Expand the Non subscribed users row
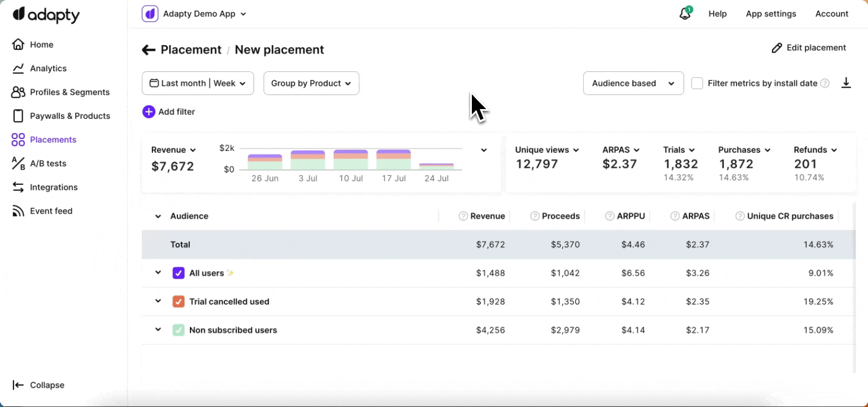This screenshot has height=407, width=868. pyautogui.click(x=158, y=330)
